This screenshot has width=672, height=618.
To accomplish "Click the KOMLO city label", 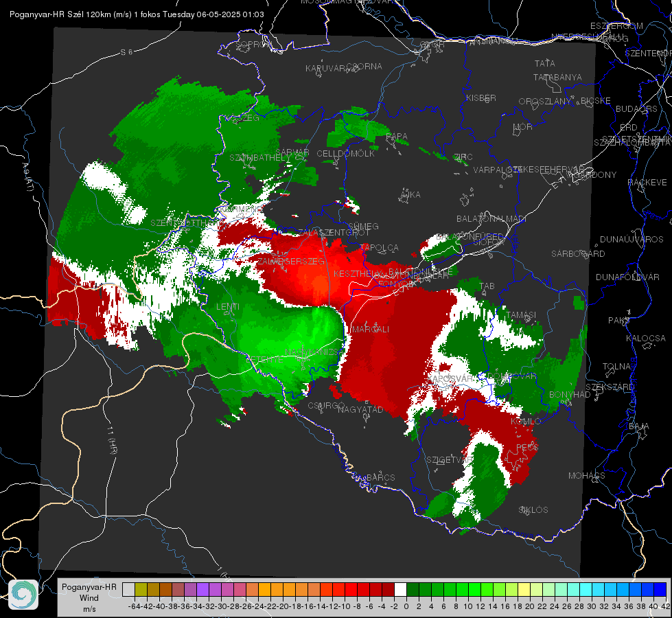I will pos(526,422).
